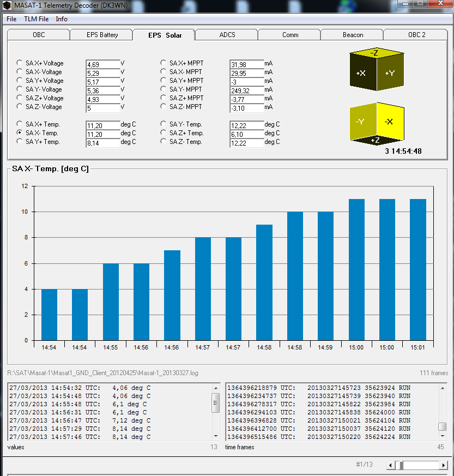
Task: Open the OBC 2 tab
Action: [416, 35]
